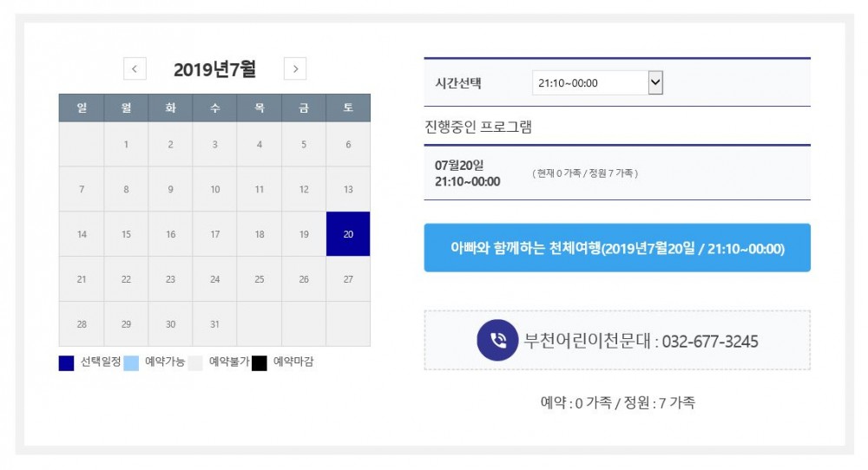The image size is (868, 470).
Task: Click July 31 in the calendar
Action: click(215, 324)
